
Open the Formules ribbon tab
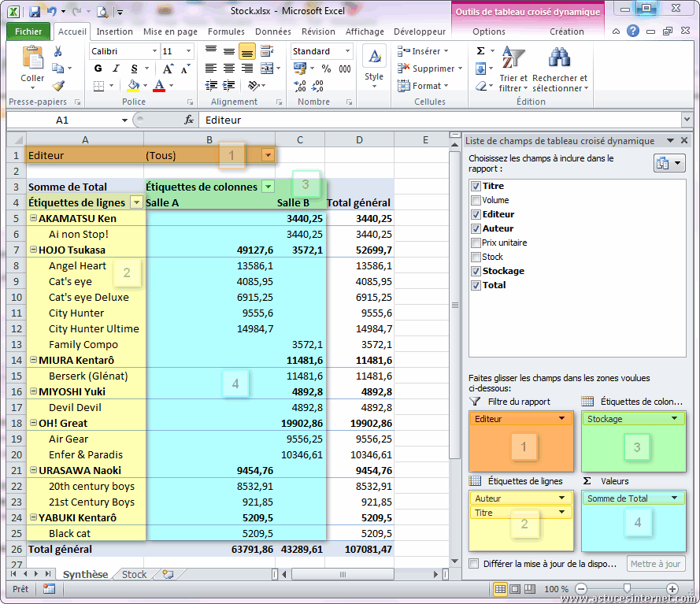(x=226, y=31)
